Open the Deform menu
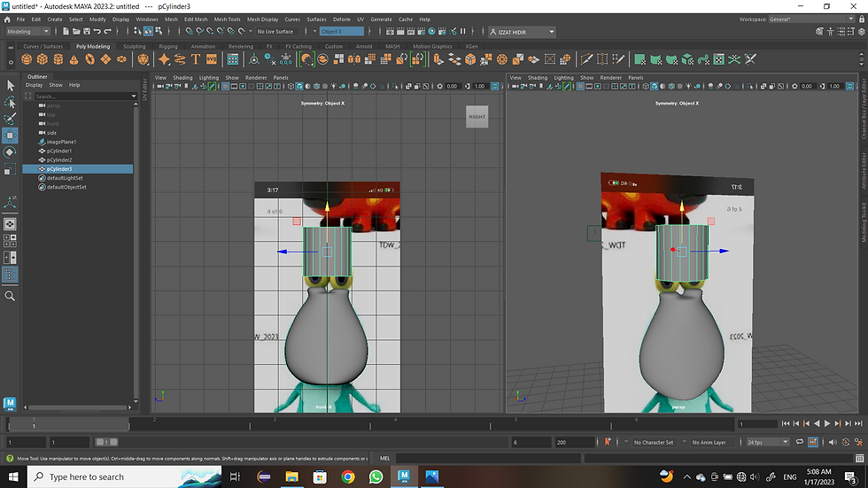 pyautogui.click(x=342, y=19)
